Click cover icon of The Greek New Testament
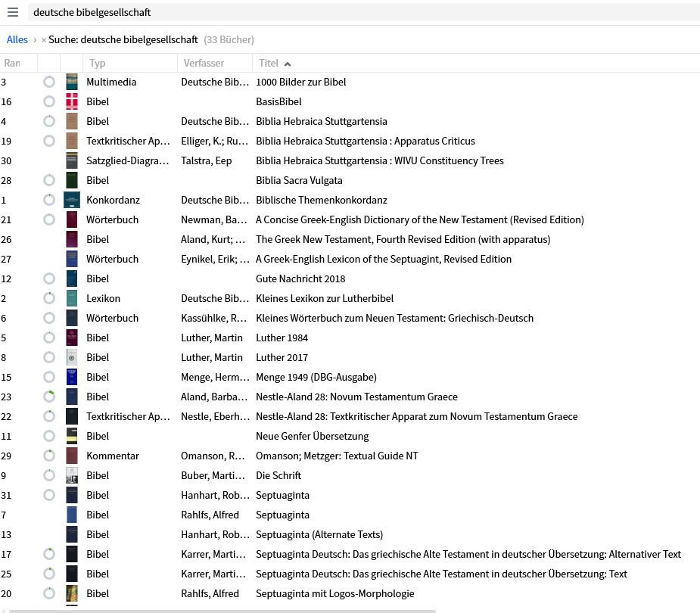 (71, 239)
